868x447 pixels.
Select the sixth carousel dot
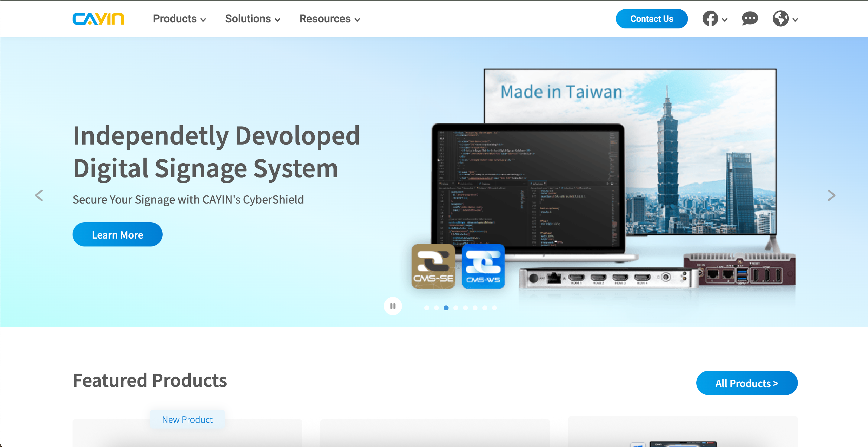pyautogui.click(x=475, y=308)
